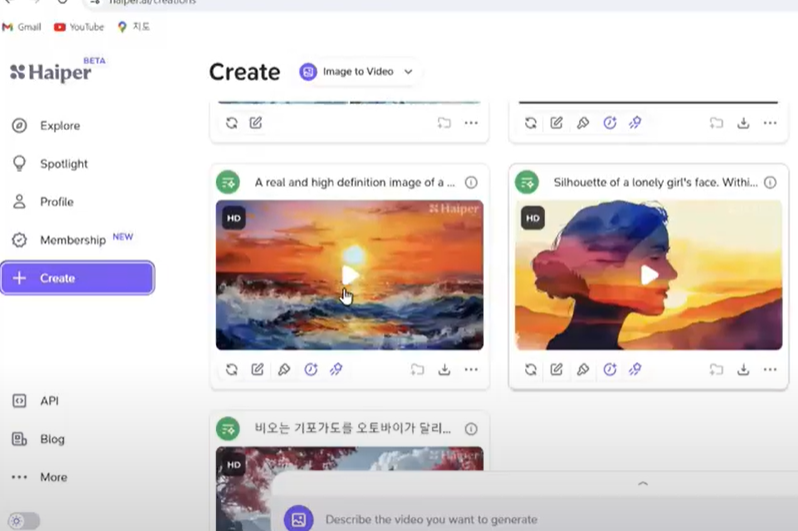This screenshot has width=798, height=531.
Task: Regenerate the sunset ocean video
Action: [x=232, y=370]
